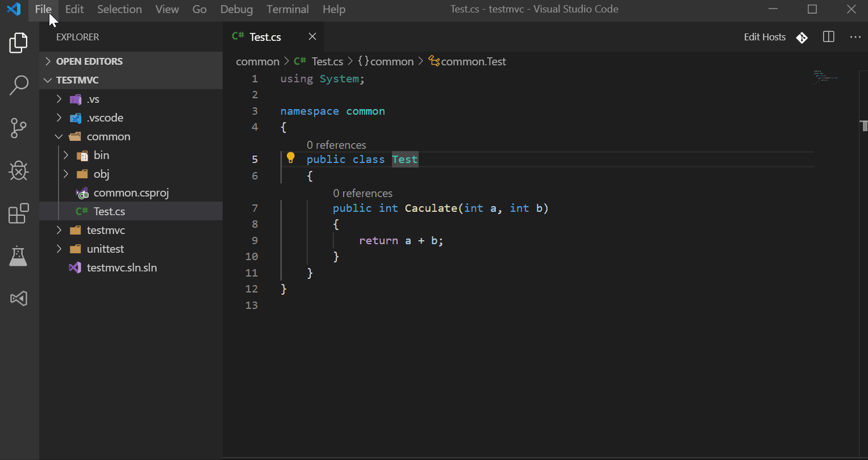Viewport: 868px width, 460px height.
Task: Click the editor minimap preview
Action: pyautogui.click(x=826, y=76)
